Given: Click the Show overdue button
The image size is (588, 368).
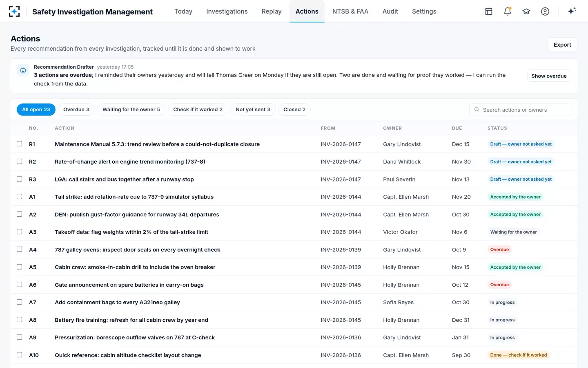Looking at the screenshot, I should (549, 76).
